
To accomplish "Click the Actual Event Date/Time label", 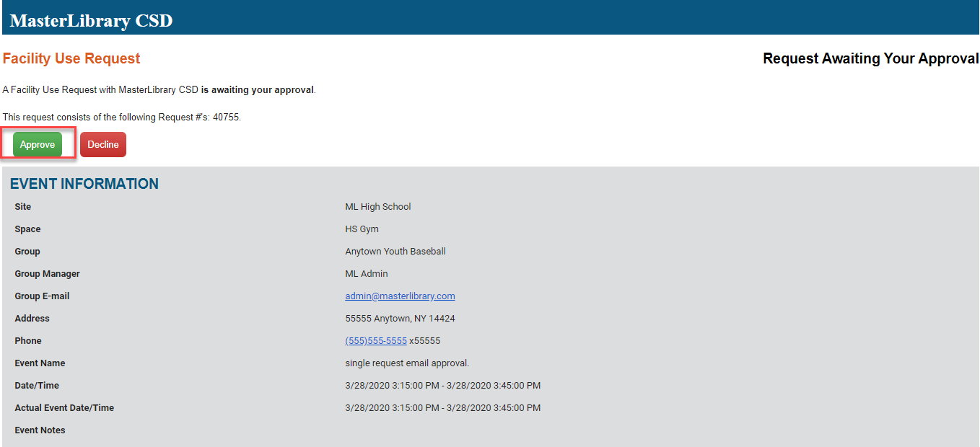I will pyautogui.click(x=64, y=408).
